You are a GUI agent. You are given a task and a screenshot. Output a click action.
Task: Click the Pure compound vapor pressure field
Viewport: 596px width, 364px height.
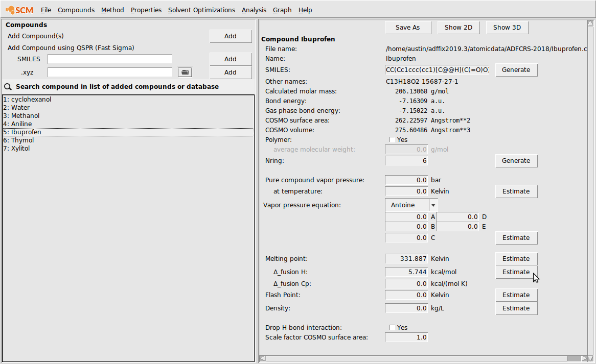406,180
